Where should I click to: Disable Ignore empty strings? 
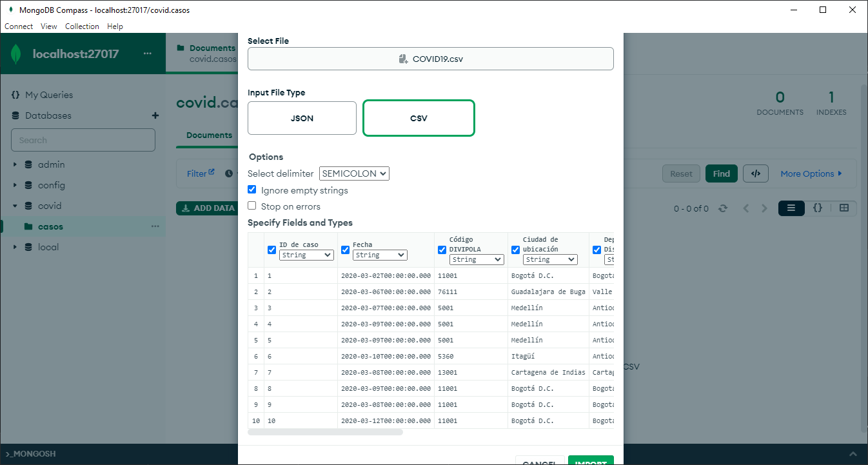pos(252,189)
